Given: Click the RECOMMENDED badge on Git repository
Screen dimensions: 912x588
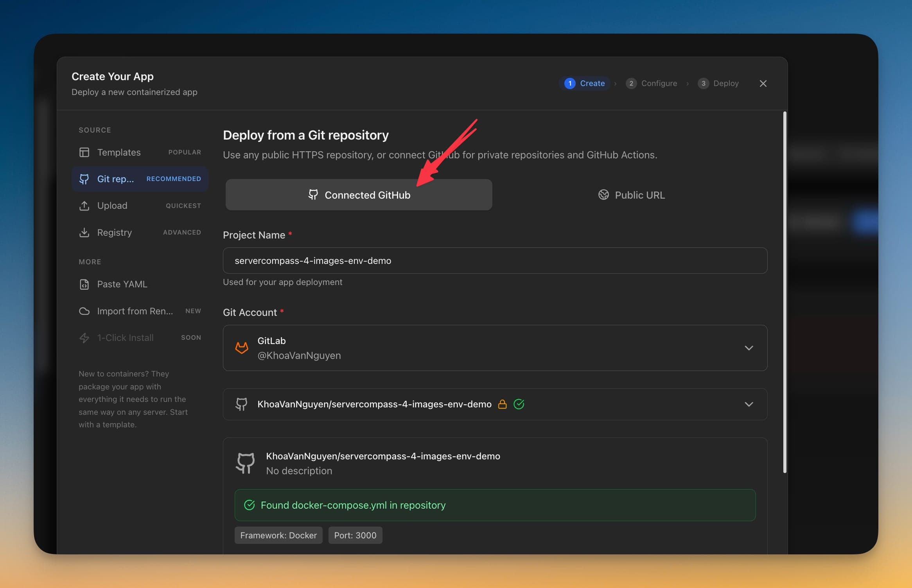Looking at the screenshot, I should tap(174, 179).
